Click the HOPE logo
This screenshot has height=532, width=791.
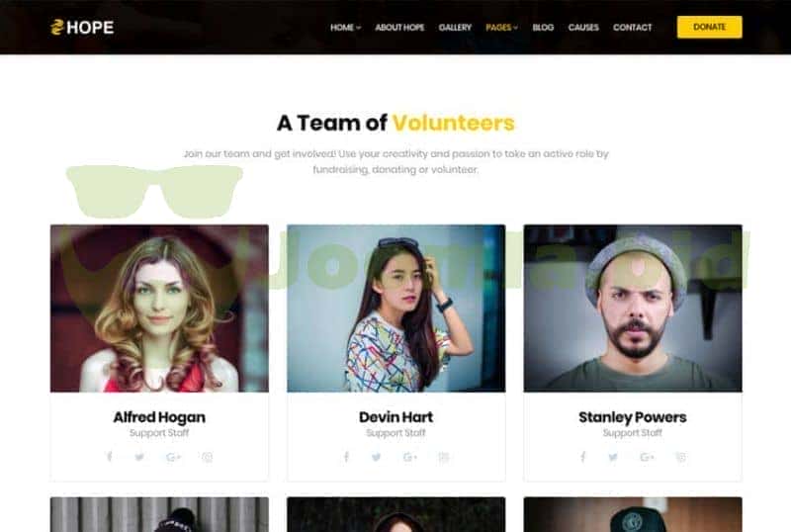(82, 28)
